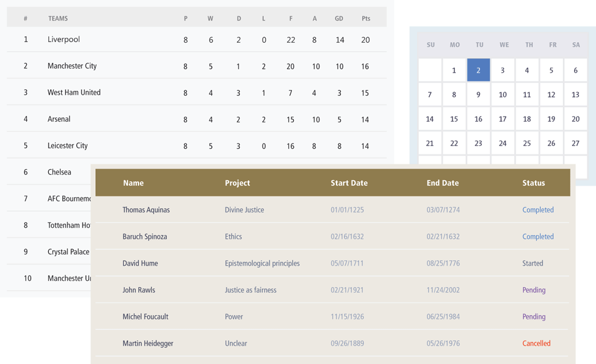Click the Status column header

click(x=534, y=183)
